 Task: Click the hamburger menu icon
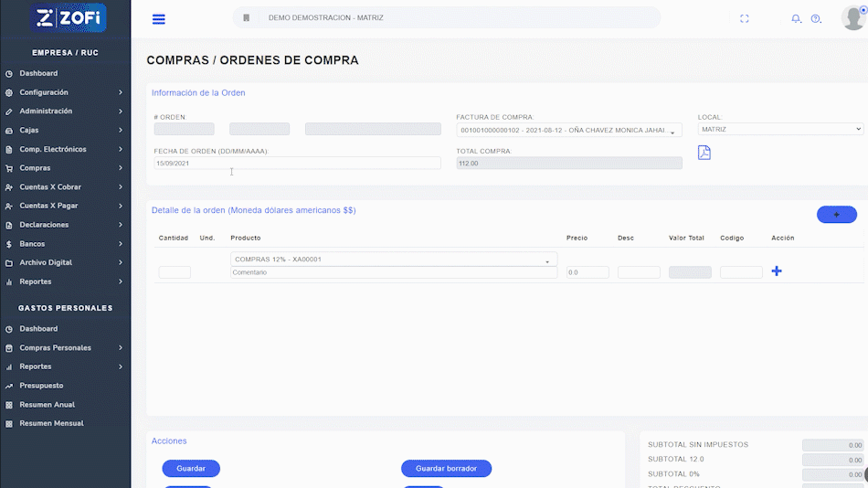pos(159,19)
